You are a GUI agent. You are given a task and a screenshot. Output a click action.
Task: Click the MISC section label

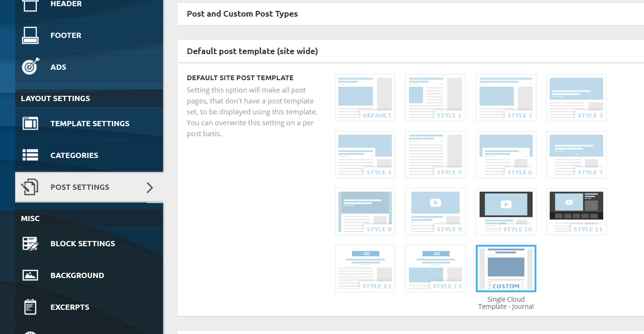(x=30, y=219)
